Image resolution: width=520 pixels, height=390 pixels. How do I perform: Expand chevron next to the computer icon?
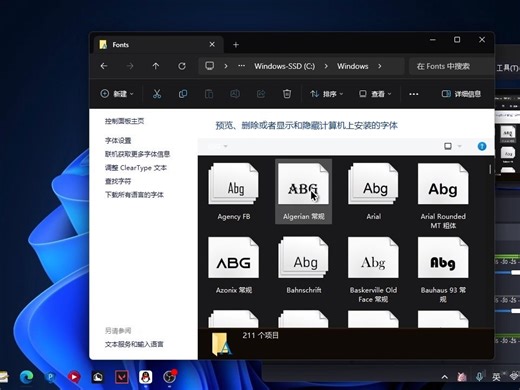226,66
